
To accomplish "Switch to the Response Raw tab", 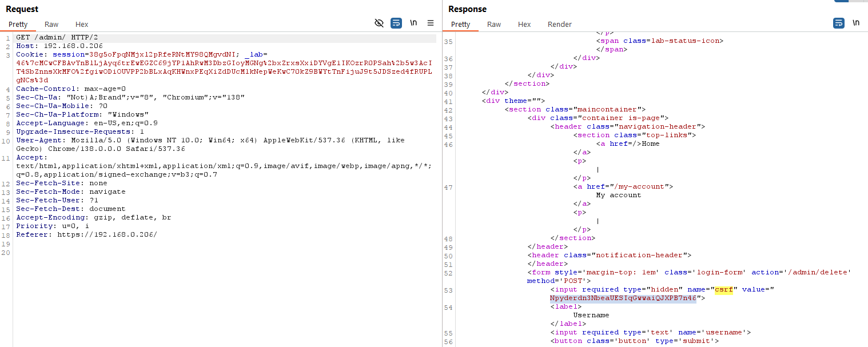I will pos(494,25).
